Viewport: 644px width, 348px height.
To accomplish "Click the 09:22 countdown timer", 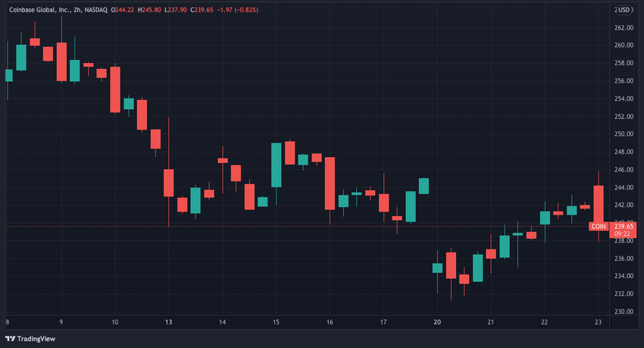I will coord(623,234).
